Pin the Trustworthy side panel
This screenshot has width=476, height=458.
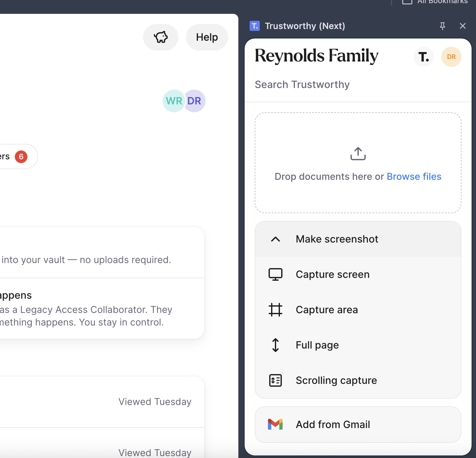pos(442,26)
